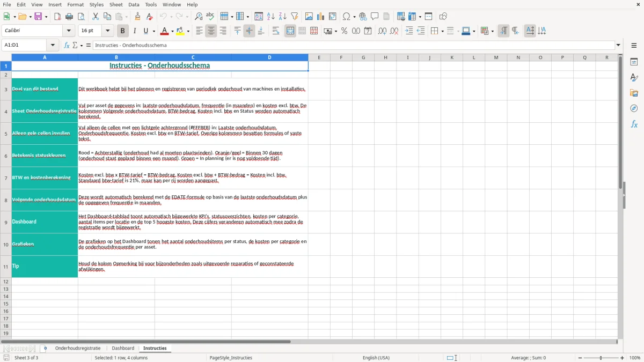The width and height of the screenshot is (644, 362).
Task: Clear direct formatting icon
Action: pyautogui.click(x=149, y=17)
